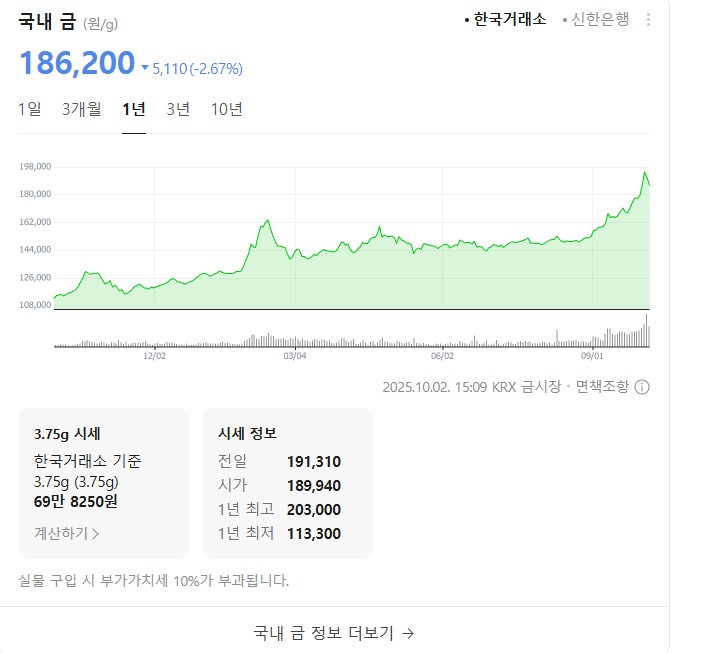
Task: Click 국내 금 정보 더보기 link
Action: click(334, 632)
